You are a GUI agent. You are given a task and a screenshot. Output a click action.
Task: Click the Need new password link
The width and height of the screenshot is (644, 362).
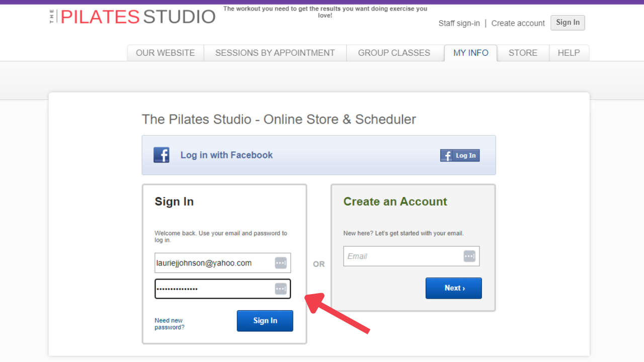coord(170,324)
